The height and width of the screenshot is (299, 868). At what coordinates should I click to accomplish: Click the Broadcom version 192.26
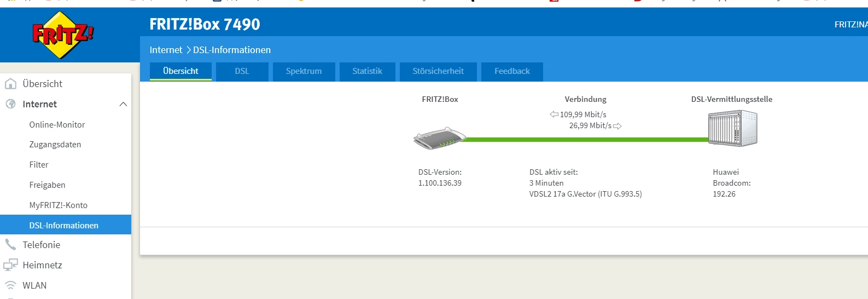(x=724, y=194)
